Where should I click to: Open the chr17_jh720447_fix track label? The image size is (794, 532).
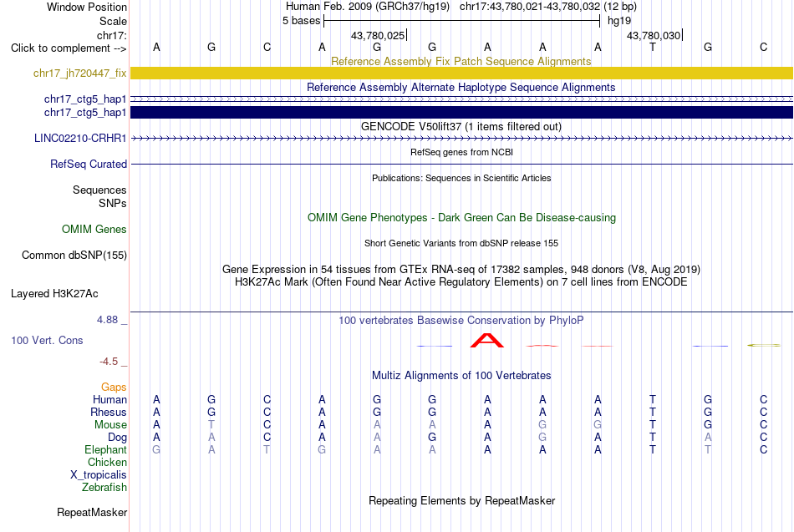point(80,73)
